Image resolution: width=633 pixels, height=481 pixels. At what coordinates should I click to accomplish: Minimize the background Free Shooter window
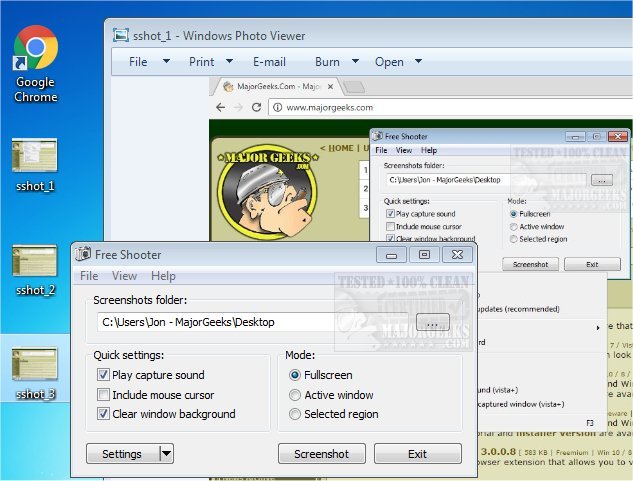pyautogui.click(x=575, y=137)
